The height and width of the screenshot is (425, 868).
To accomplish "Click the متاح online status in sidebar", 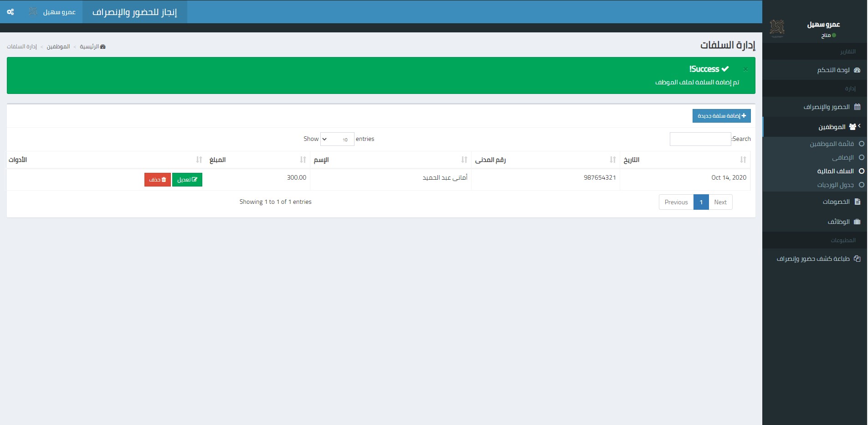I will [x=828, y=35].
